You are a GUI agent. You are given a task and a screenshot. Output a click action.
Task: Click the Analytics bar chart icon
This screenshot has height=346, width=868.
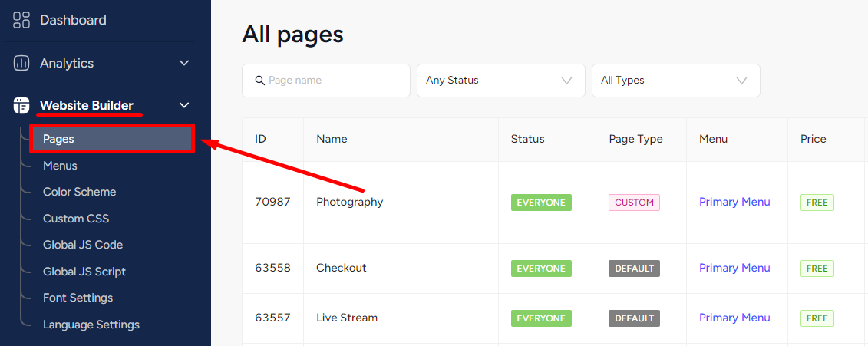click(21, 63)
